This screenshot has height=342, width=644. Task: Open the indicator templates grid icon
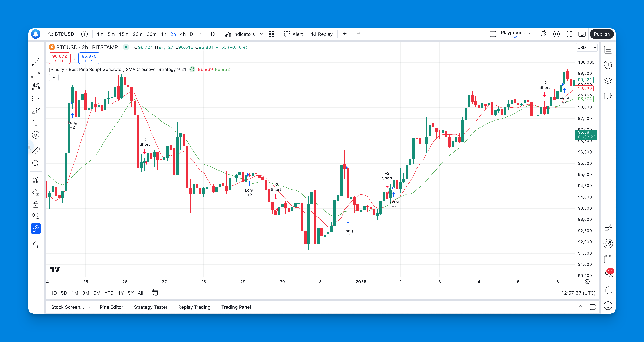(x=271, y=34)
